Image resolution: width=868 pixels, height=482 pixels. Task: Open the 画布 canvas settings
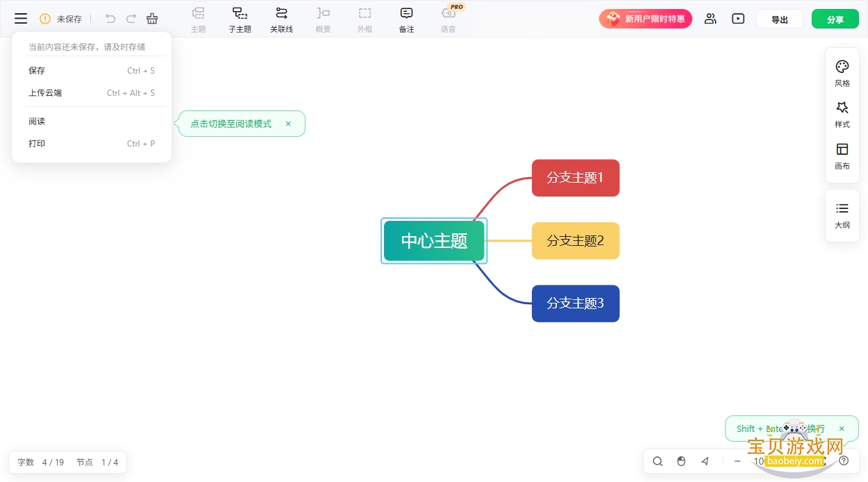[x=842, y=156]
